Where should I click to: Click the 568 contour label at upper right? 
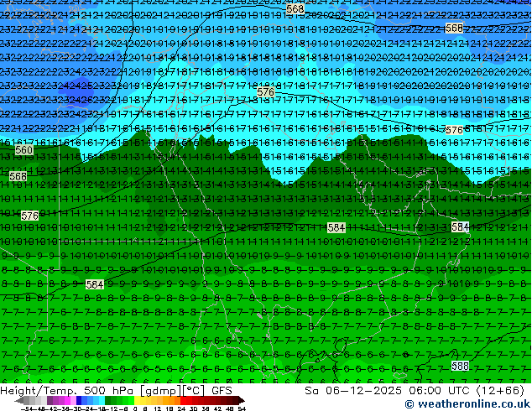pos(454,28)
